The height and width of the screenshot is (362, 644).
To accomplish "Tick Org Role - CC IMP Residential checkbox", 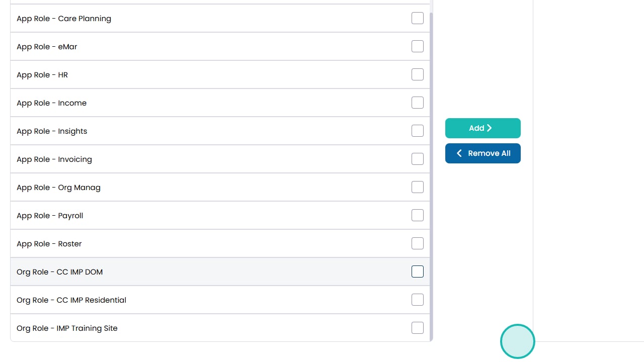I will (418, 300).
